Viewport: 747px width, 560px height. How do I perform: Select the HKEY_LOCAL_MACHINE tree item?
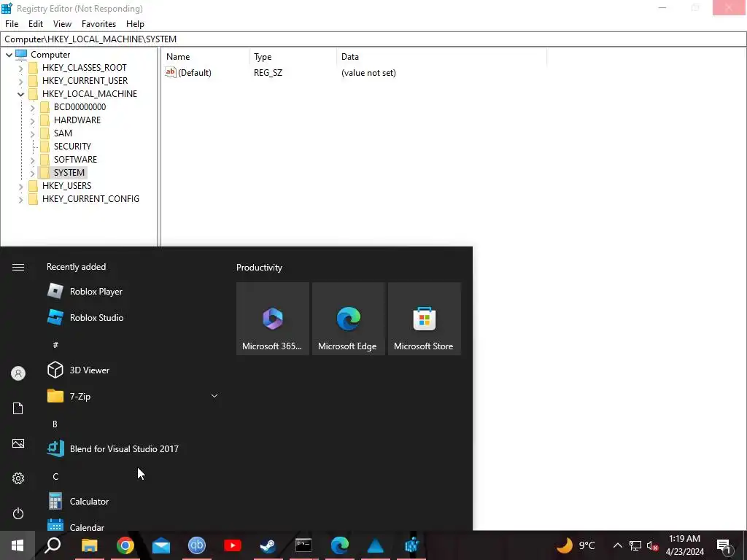pos(90,94)
